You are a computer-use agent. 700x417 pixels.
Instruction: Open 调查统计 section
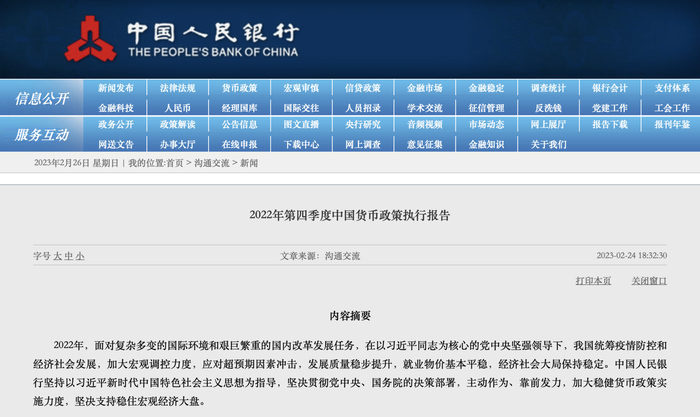tap(548, 88)
